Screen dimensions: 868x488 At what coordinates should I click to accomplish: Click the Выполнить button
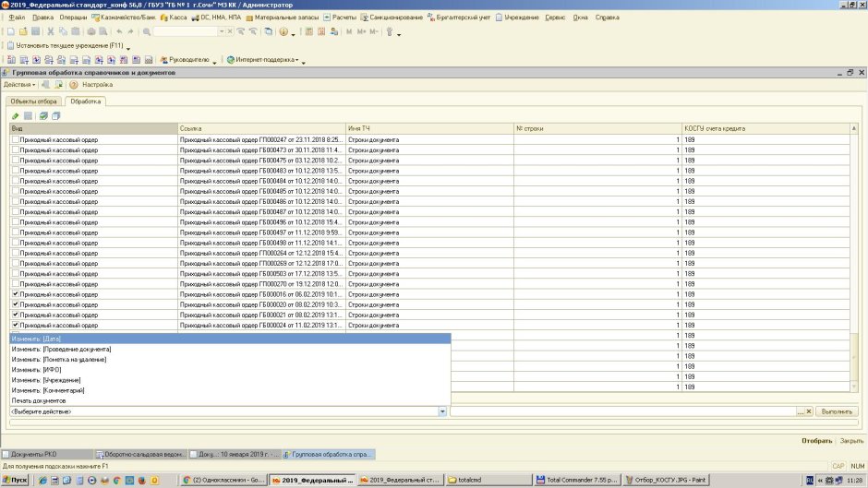coord(837,411)
